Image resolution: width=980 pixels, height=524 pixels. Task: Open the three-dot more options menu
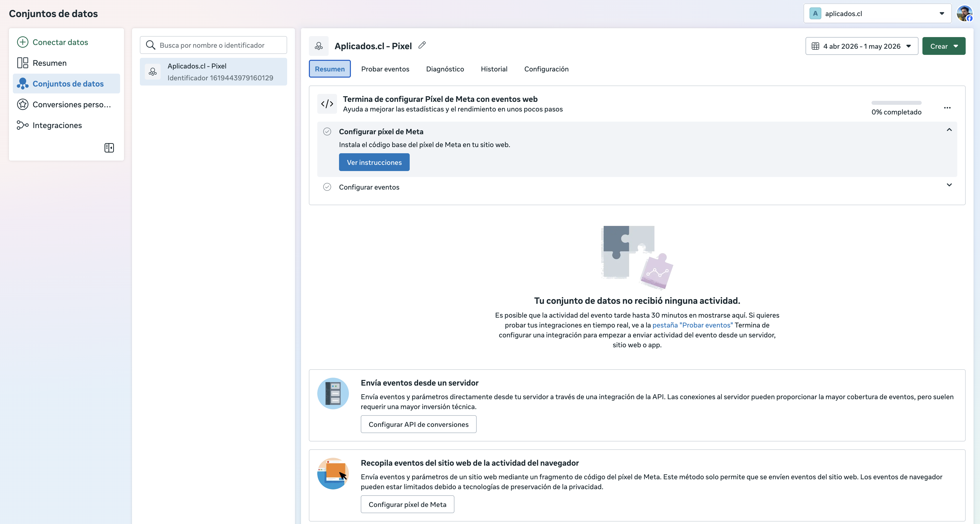[x=947, y=108]
